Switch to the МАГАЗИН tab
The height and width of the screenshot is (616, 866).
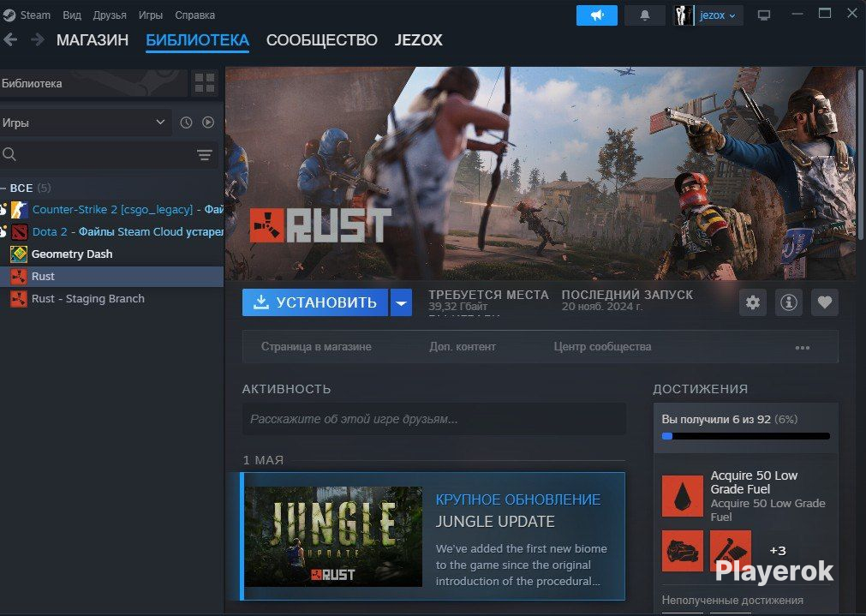point(93,39)
